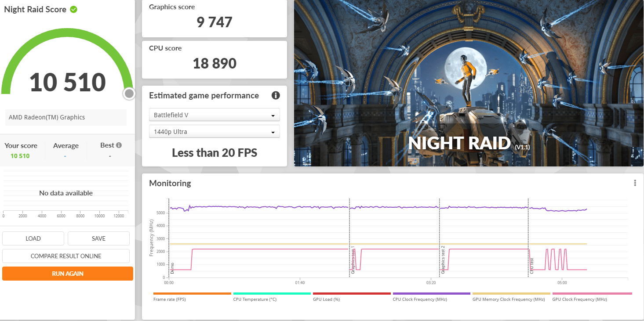The width and height of the screenshot is (644, 321).
Task: Click the Night Raid Score title
Action: [35, 9]
